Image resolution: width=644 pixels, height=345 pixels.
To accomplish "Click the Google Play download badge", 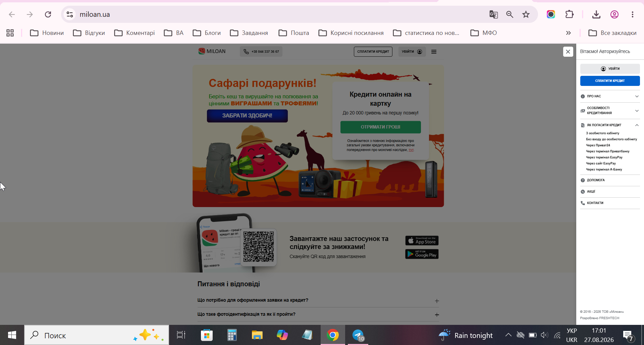I will click(422, 254).
